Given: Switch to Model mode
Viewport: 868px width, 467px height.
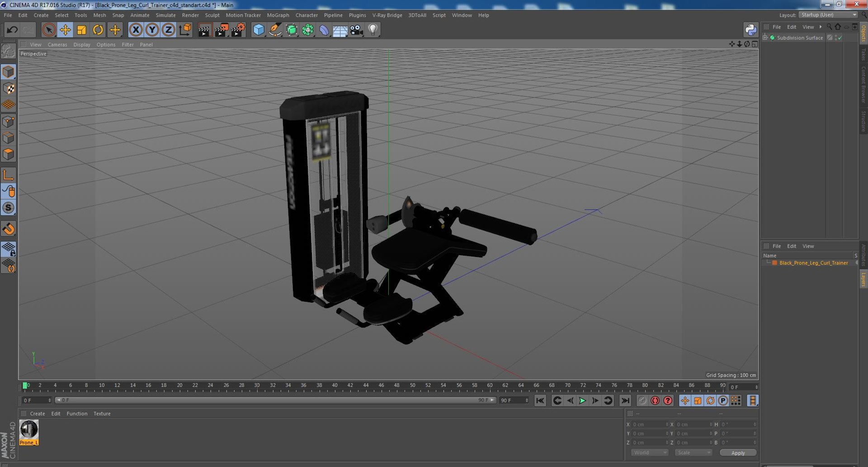Looking at the screenshot, I should click(x=9, y=72).
